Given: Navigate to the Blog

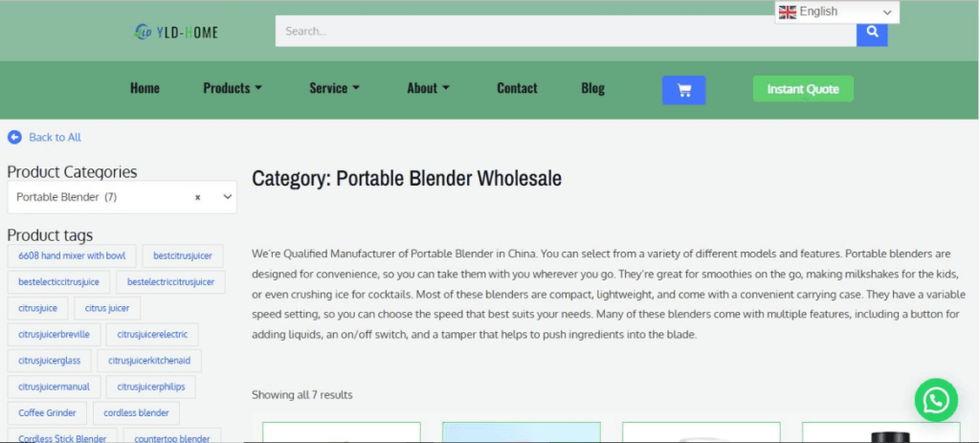Looking at the screenshot, I should 592,88.
